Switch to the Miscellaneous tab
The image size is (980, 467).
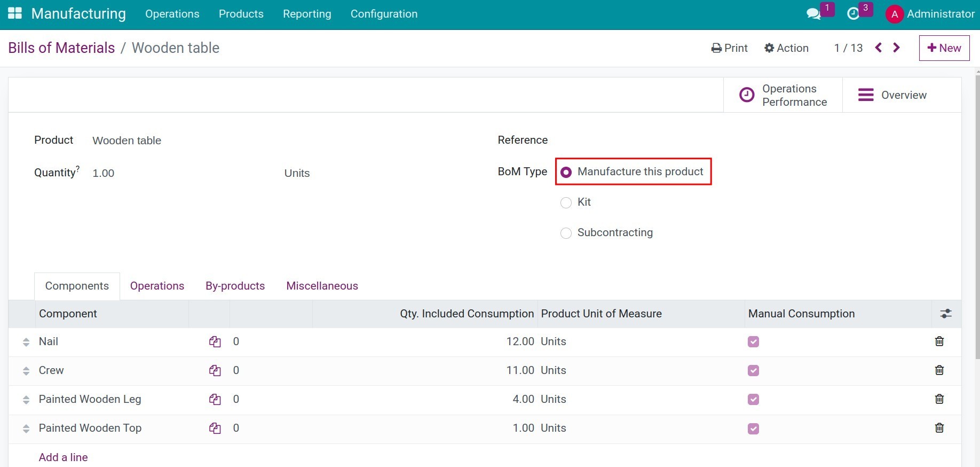(x=322, y=286)
